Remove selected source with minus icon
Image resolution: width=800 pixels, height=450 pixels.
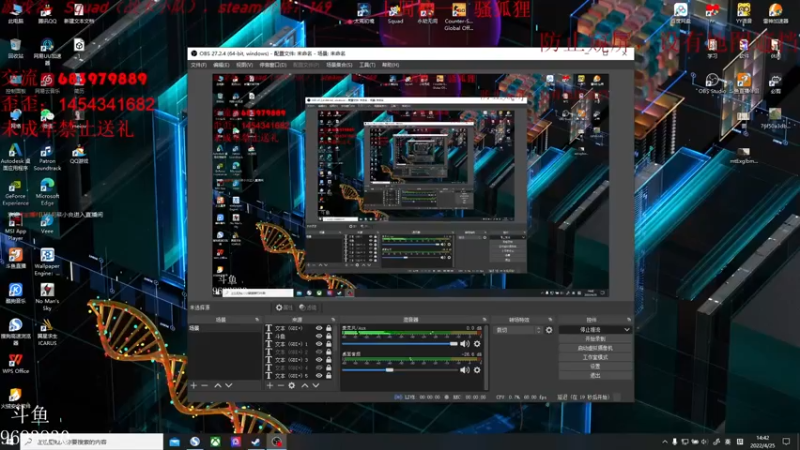coord(281,385)
